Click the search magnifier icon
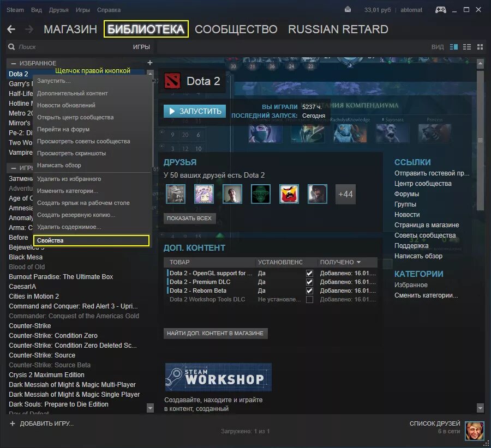The width and height of the screenshot is (491, 448). click(x=11, y=47)
